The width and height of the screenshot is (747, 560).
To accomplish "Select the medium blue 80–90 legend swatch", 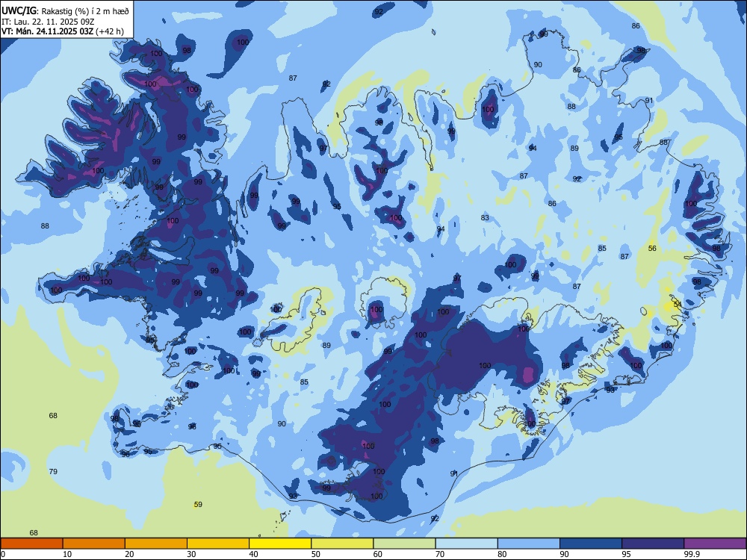I will pos(529,544).
